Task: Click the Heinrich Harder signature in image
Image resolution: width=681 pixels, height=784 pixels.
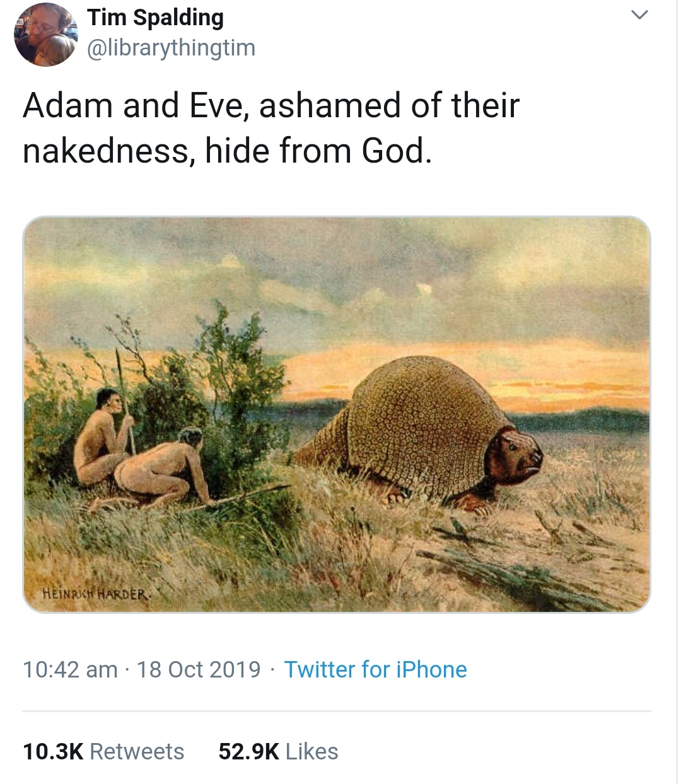Action: 96,594
